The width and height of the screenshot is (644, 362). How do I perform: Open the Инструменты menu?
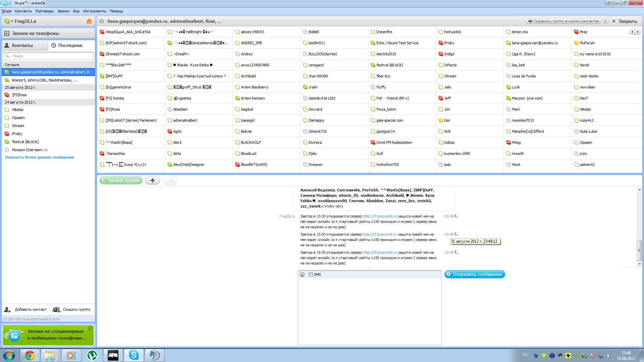95,11
